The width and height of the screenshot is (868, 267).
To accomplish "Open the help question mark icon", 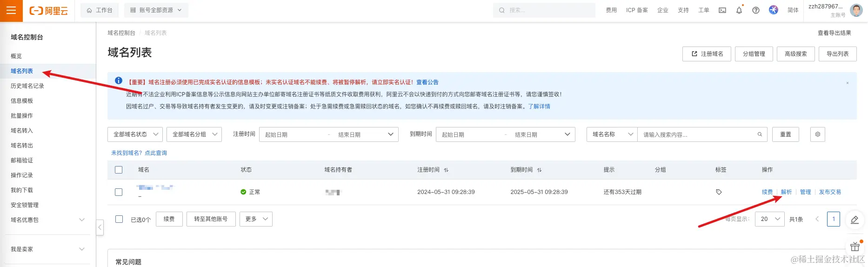I will click(756, 10).
